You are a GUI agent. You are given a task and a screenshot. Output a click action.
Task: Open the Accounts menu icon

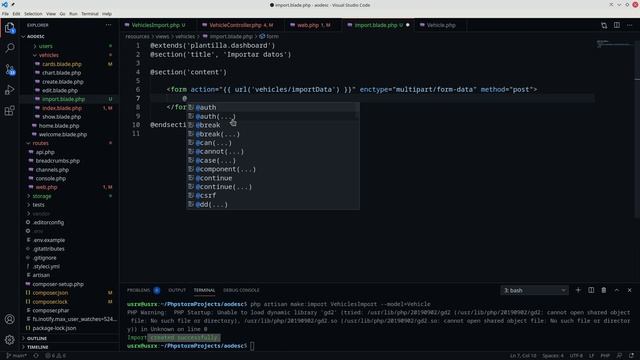pyautogui.click(x=9, y=319)
